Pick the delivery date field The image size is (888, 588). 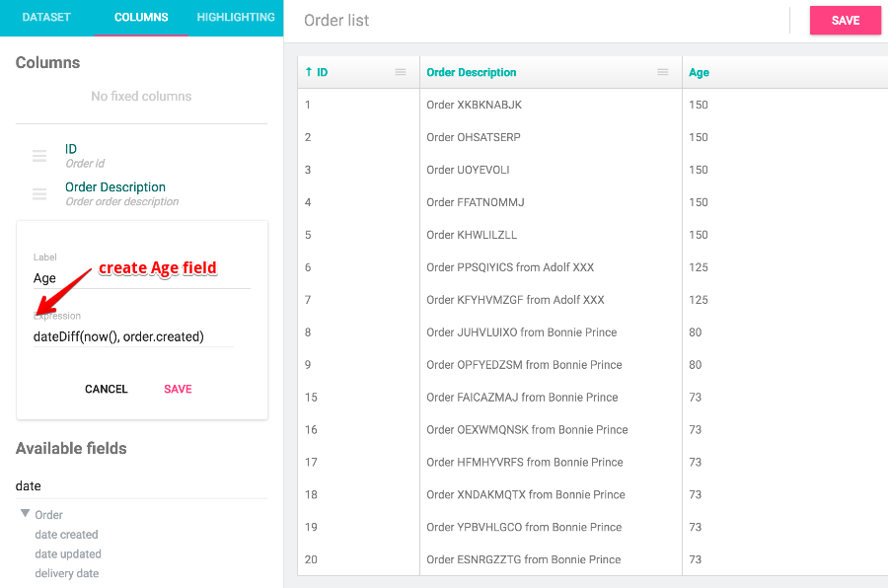click(67, 573)
